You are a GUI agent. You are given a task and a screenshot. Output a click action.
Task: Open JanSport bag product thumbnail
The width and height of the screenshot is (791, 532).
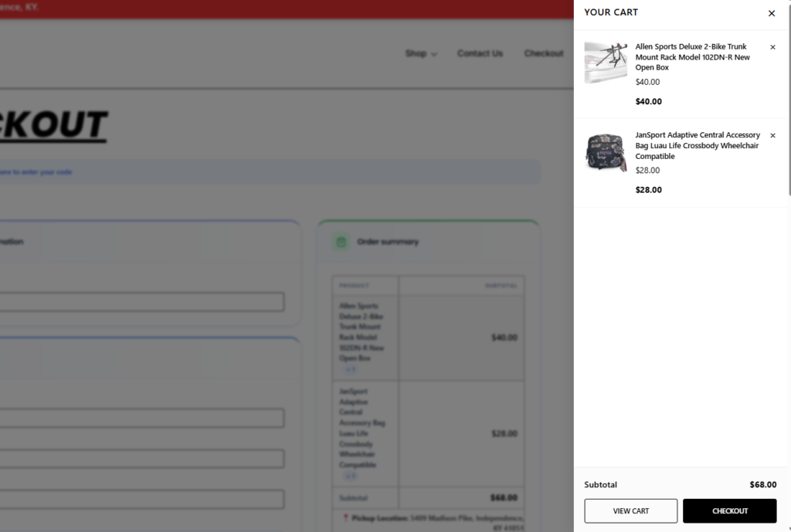pos(606,152)
